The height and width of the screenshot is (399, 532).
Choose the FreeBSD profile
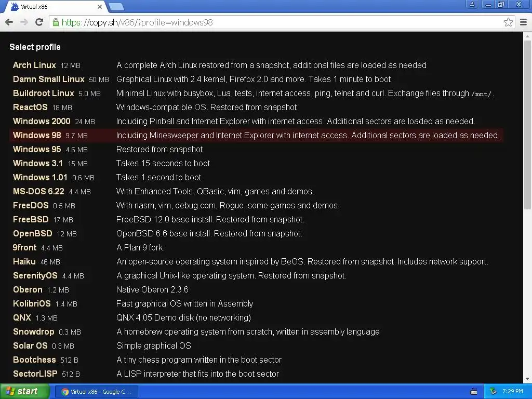pyautogui.click(x=31, y=220)
